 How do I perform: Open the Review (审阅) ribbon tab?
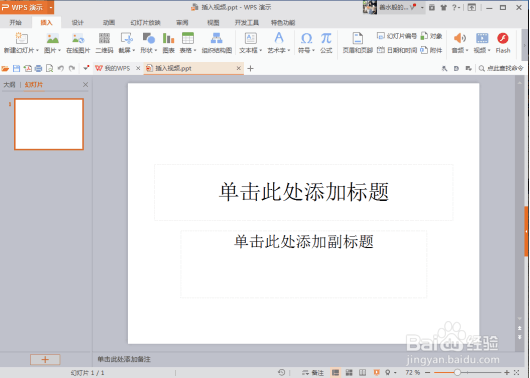pyautogui.click(x=182, y=23)
